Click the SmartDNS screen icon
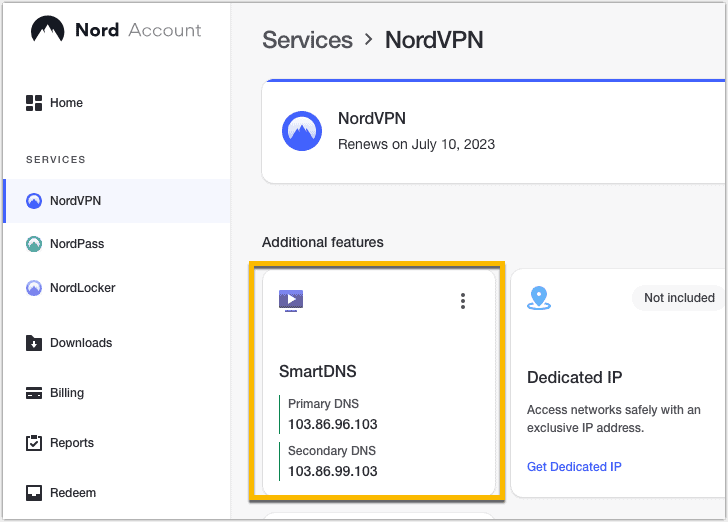This screenshot has height=522, width=728. [291, 300]
